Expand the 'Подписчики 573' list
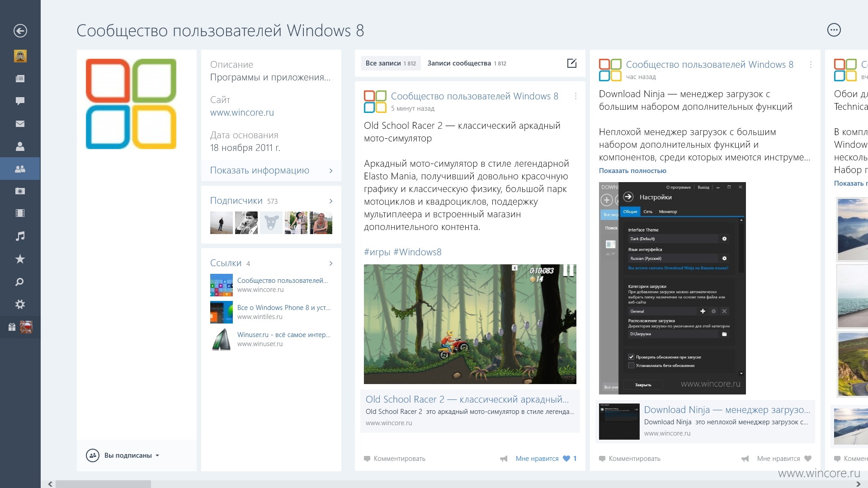This screenshot has height=488, width=868. (271, 201)
